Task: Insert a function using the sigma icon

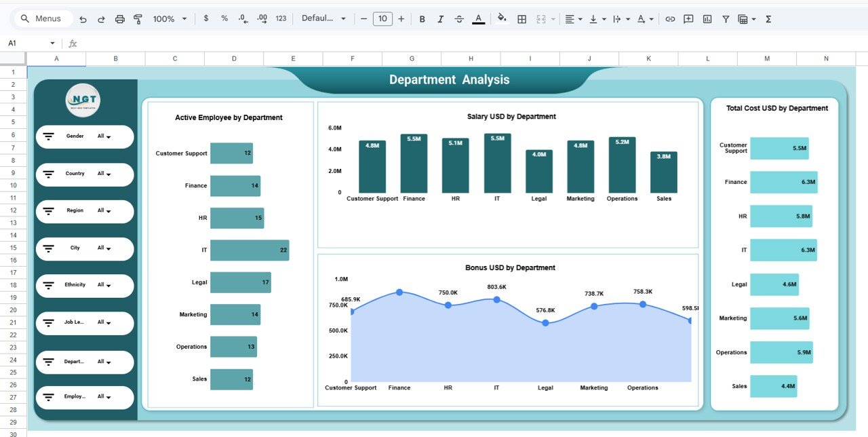Action: (x=768, y=18)
